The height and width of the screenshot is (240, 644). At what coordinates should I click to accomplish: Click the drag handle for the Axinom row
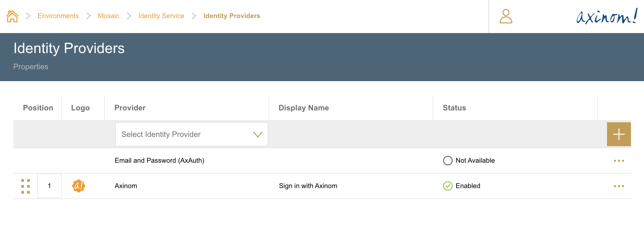[25, 186]
